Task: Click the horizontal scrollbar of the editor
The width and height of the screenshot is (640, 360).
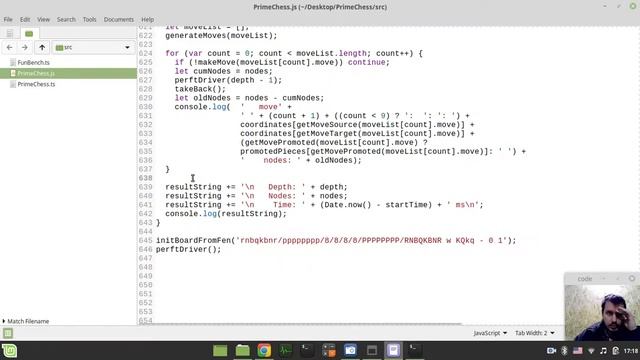Action: pyautogui.click(x=300, y=324)
